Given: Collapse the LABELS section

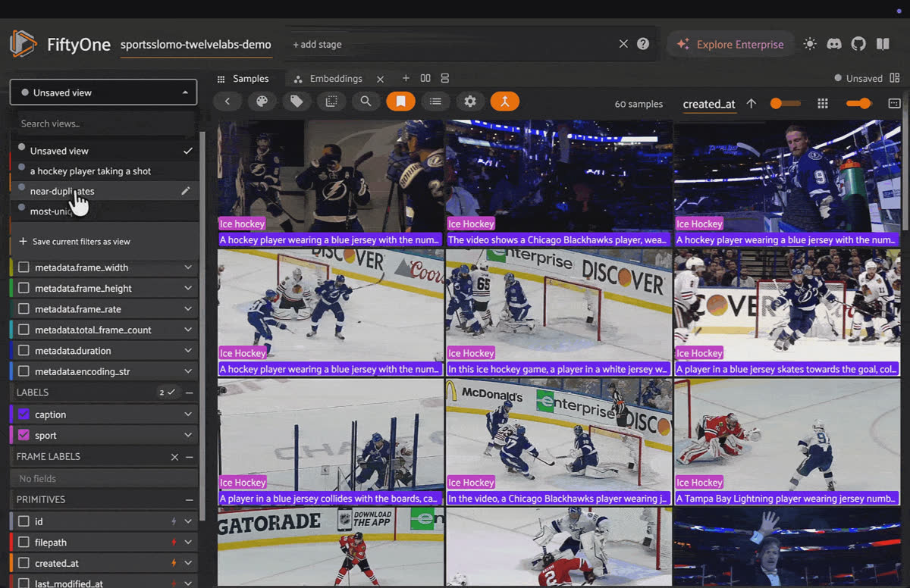Looking at the screenshot, I should (189, 393).
